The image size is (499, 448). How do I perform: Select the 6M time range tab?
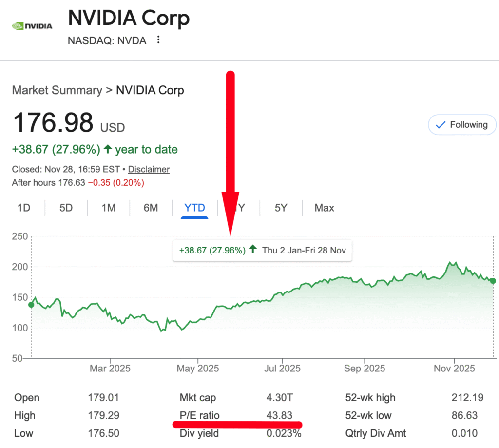(151, 208)
